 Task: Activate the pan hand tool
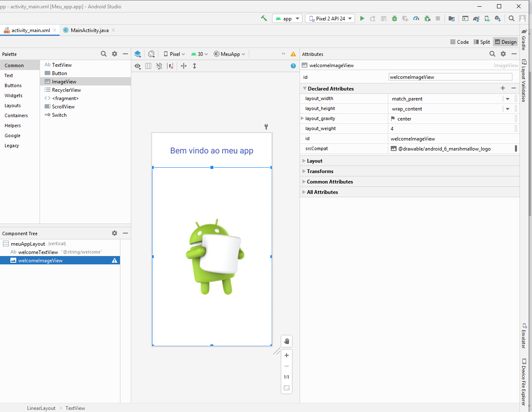pos(287,341)
